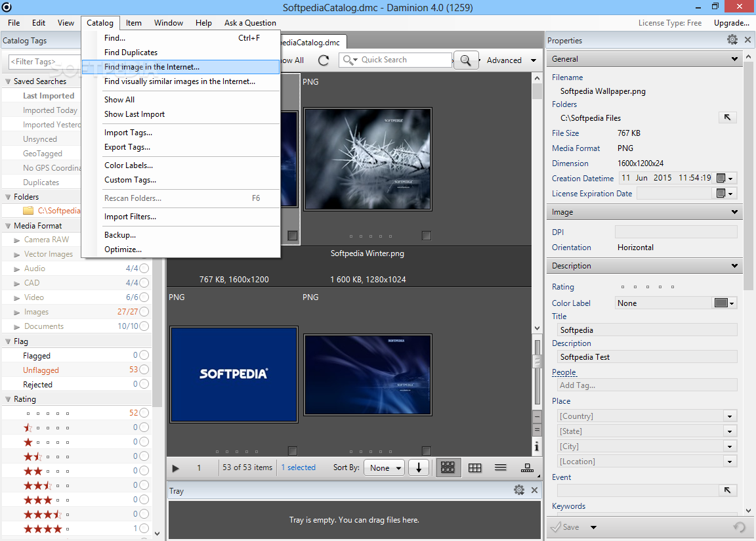Open the Color Label swatch
Viewport: 756px width, 541px height.
tap(721, 303)
